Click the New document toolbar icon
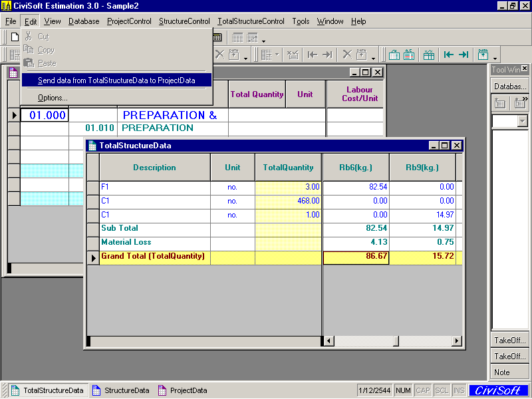This screenshot has width=532, height=399. click(x=15, y=37)
